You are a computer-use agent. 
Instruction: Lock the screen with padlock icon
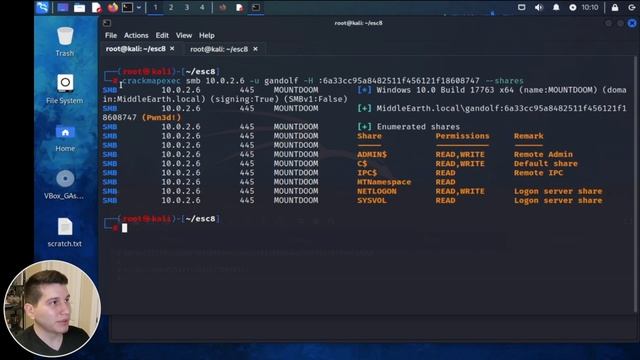[x=615, y=7]
